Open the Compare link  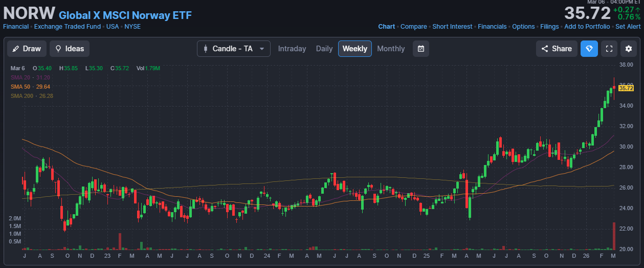coord(414,27)
